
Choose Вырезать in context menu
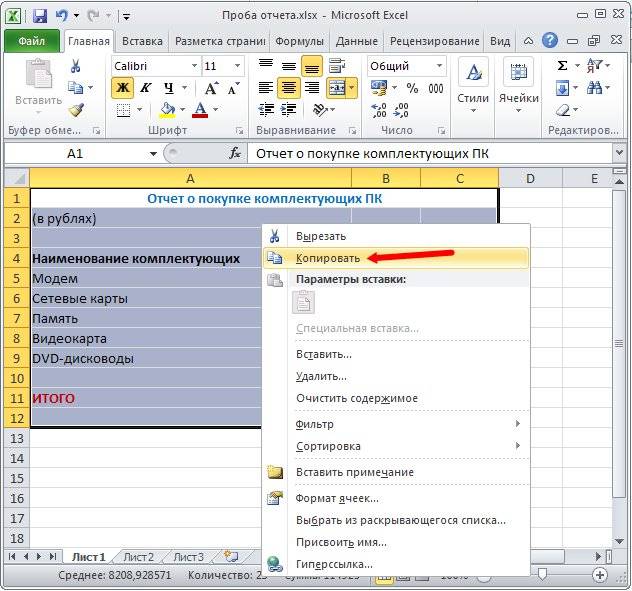[x=395, y=236]
